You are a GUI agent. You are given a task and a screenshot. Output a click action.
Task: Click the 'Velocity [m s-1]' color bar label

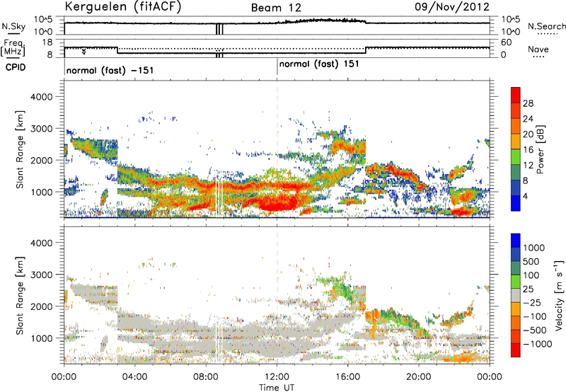559,295
